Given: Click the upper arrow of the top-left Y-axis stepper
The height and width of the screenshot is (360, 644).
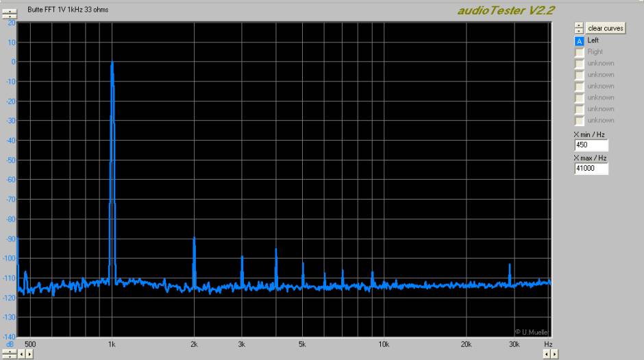Looking at the screenshot, I should click(10, 12).
